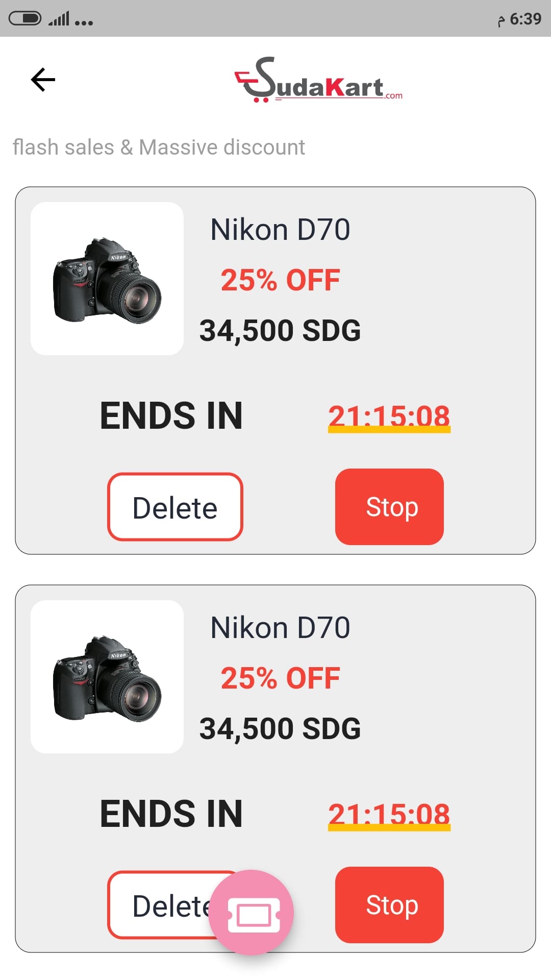Tap the flash sales & Massive discount heading
This screenshot has height=980, width=551.
159,148
